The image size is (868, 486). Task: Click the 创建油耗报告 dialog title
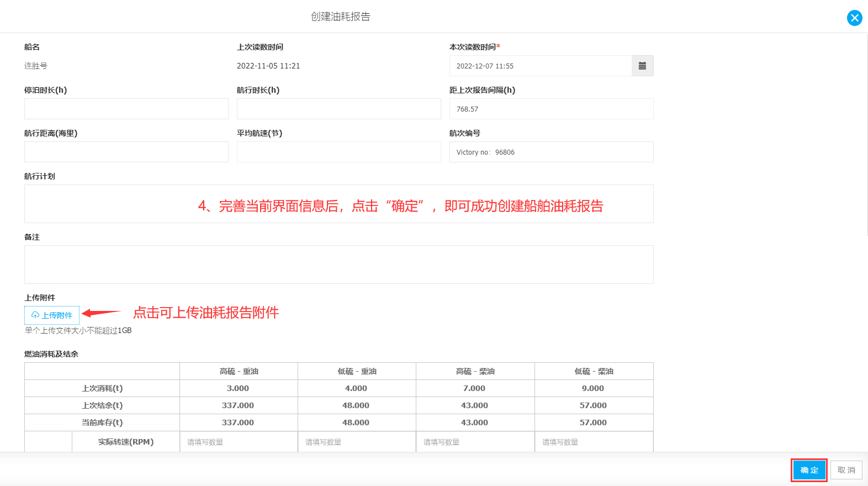(x=341, y=17)
